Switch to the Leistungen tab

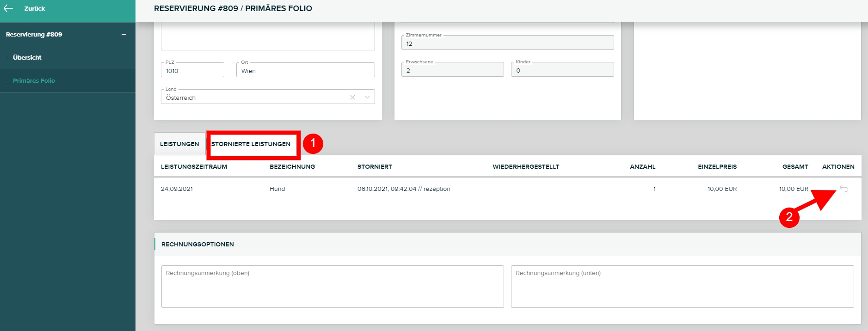pyautogui.click(x=179, y=144)
